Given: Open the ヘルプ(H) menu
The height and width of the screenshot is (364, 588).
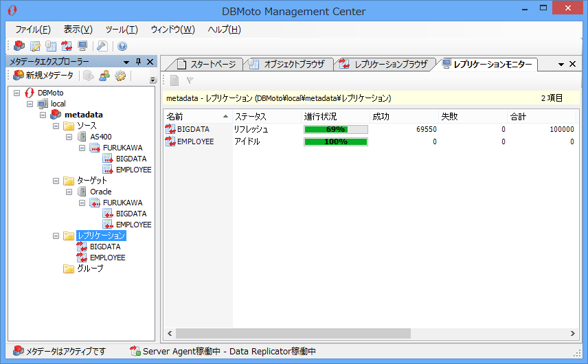Looking at the screenshot, I should pyautogui.click(x=224, y=30).
